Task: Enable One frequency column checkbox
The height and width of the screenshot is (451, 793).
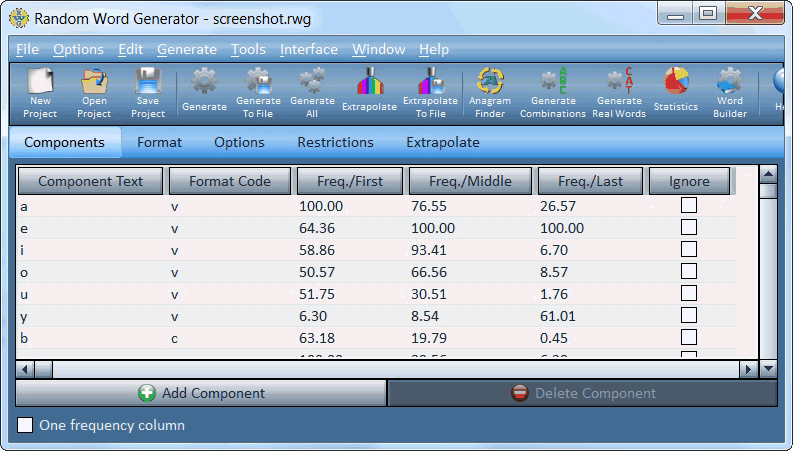Action: coord(25,425)
